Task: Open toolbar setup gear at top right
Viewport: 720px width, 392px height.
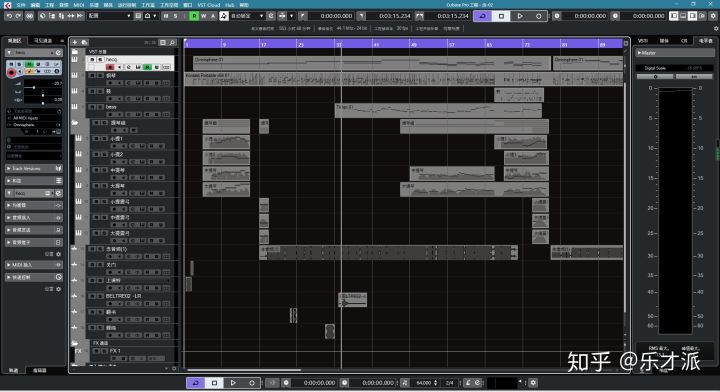Action: (713, 16)
